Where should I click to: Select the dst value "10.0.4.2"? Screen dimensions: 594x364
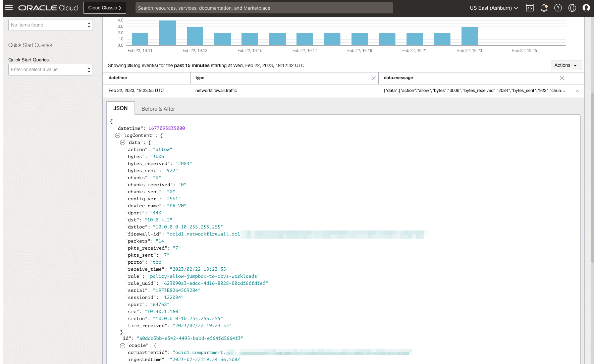158,220
